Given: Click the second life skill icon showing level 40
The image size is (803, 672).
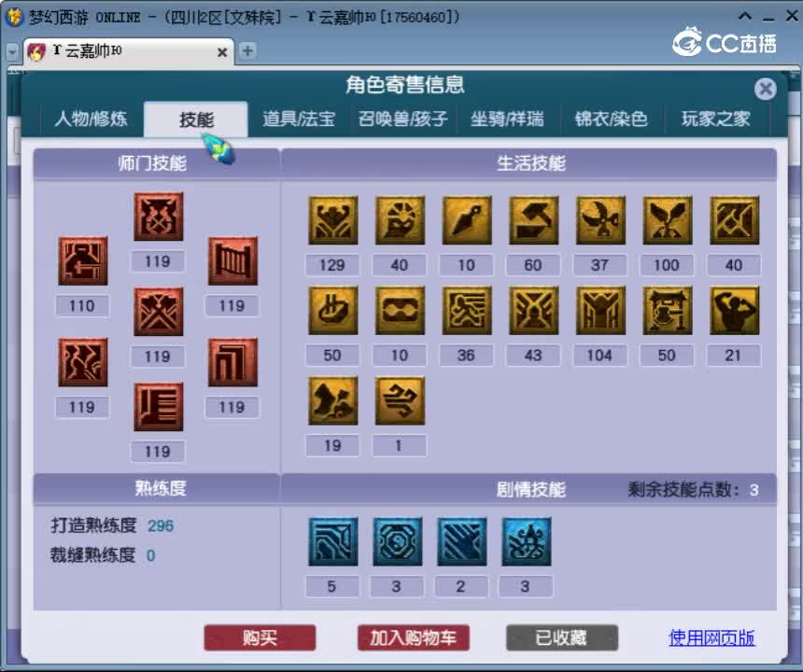Looking at the screenshot, I should [x=400, y=220].
